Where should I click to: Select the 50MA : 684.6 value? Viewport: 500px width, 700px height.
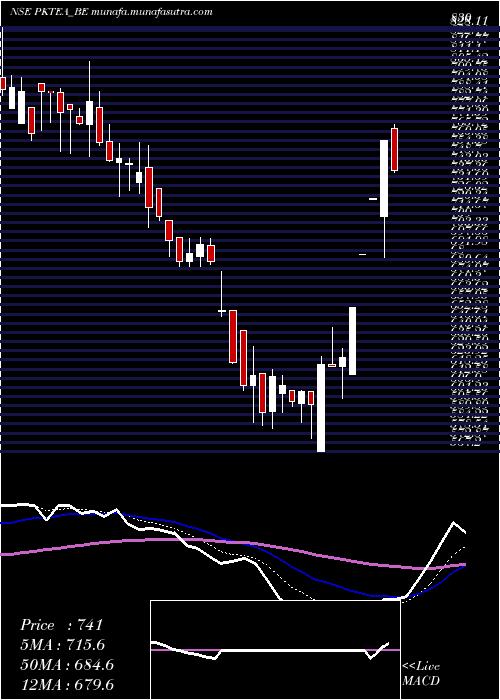coord(67,664)
